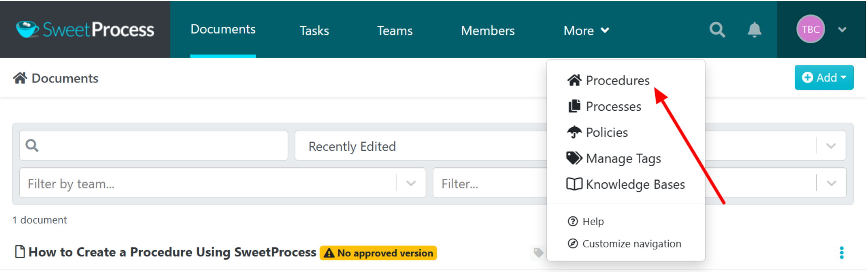868x272 pixels.
Task: Click the 1 document count text
Action: [40, 220]
